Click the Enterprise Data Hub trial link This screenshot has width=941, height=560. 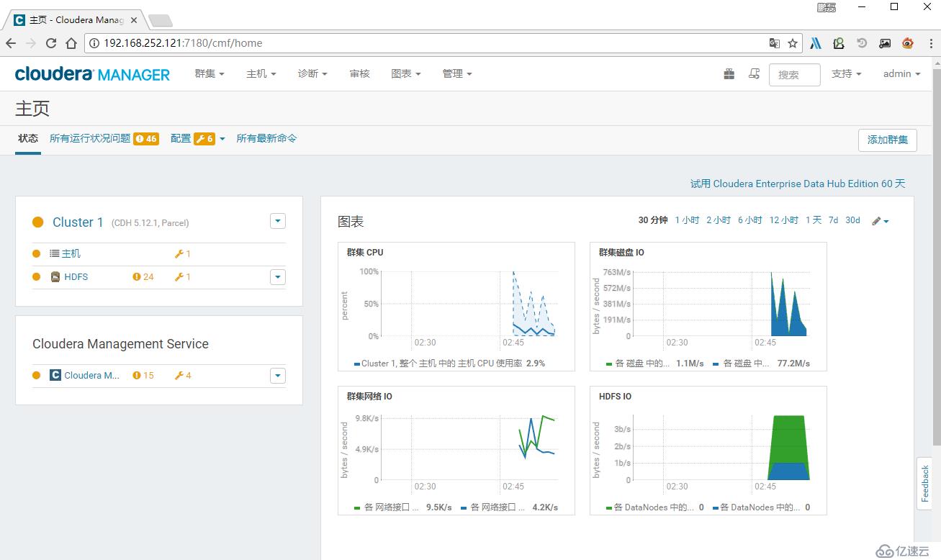[x=798, y=184]
